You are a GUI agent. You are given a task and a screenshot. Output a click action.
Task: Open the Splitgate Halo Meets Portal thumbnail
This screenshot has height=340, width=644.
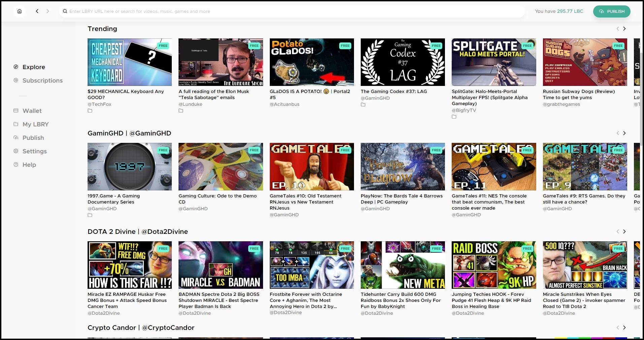tap(494, 62)
